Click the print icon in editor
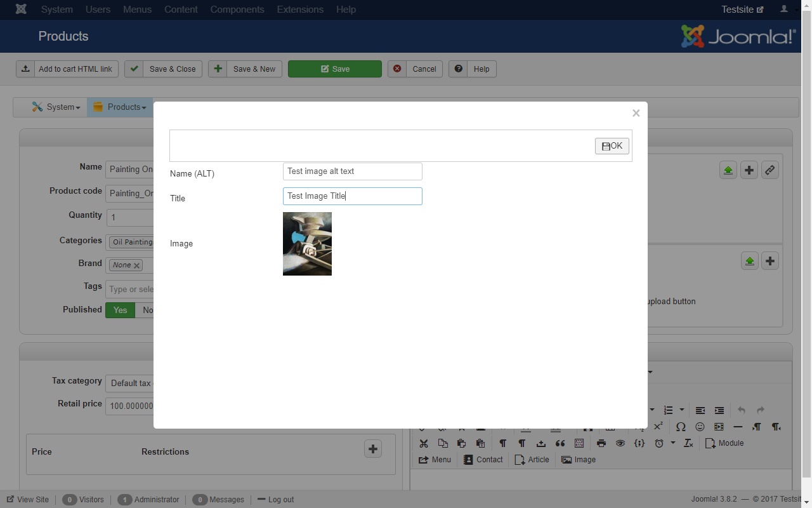Screen dimensions: 812x508 [601, 443]
